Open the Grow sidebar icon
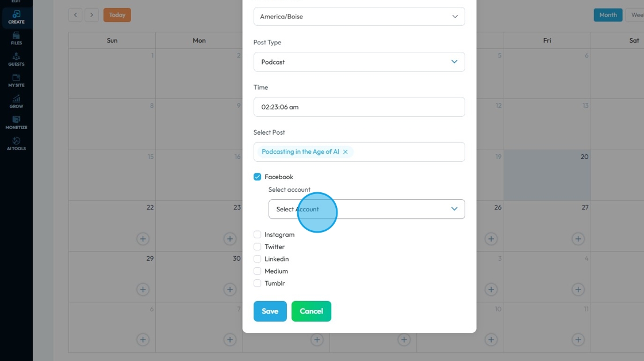644x361 pixels. 16,101
